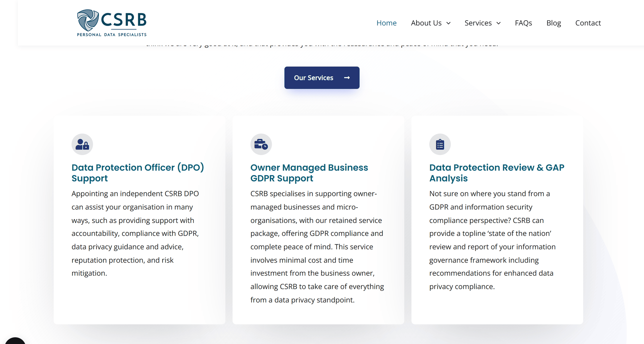Navigate to the Contact page

[x=588, y=23]
